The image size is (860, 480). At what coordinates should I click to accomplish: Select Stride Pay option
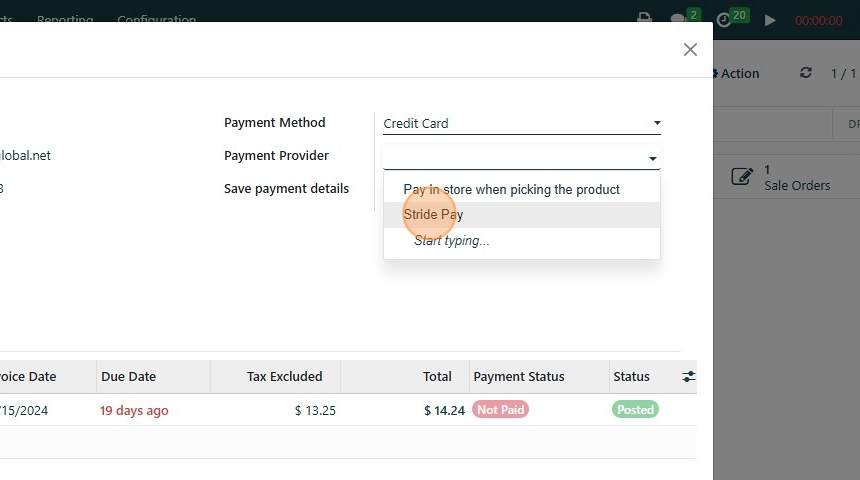[433, 215]
